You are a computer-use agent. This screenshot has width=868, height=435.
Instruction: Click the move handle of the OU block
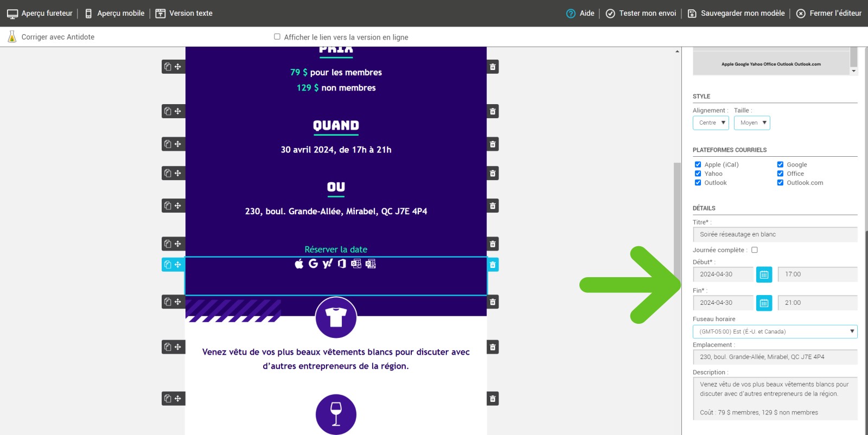click(x=178, y=174)
